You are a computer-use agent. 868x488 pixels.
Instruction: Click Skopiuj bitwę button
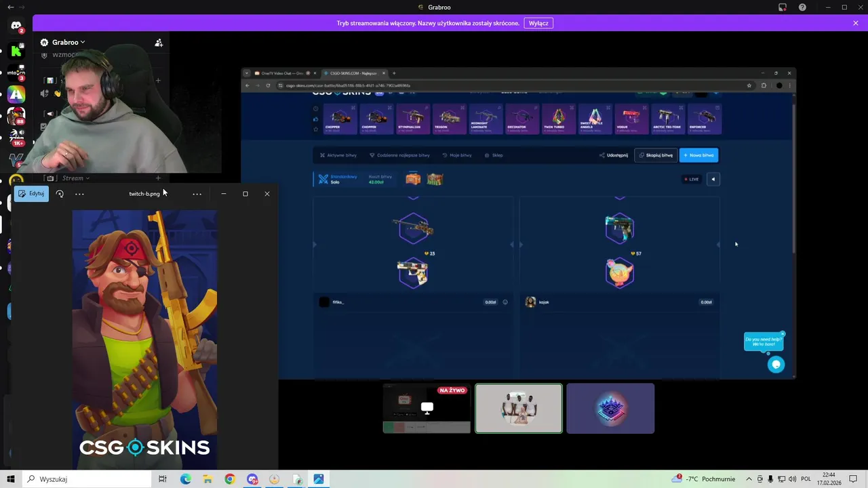[x=656, y=155]
